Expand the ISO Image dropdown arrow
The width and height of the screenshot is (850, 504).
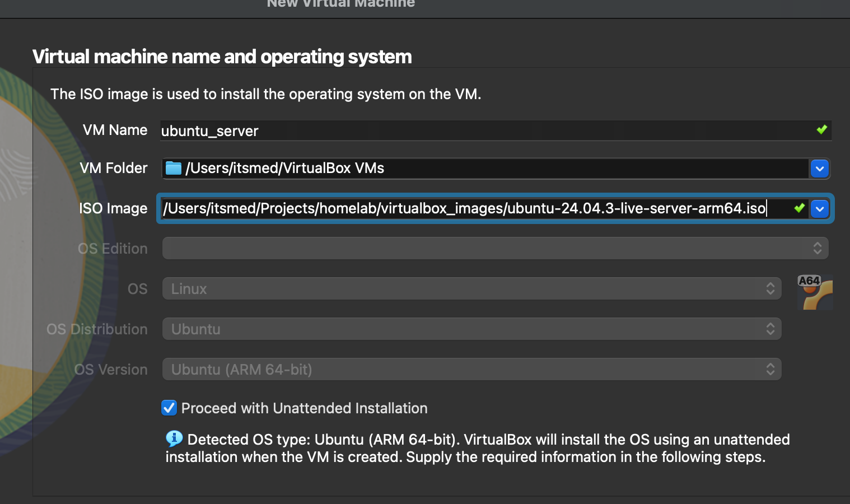[x=819, y=209]
